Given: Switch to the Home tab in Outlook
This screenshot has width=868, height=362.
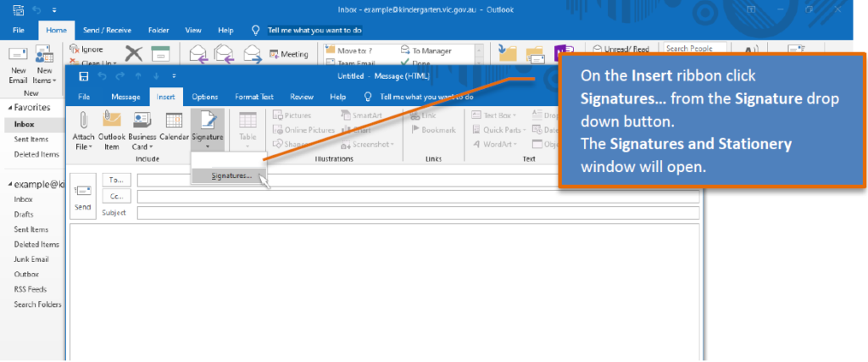Looking at the screenshot, I should (x=56, y=31).
